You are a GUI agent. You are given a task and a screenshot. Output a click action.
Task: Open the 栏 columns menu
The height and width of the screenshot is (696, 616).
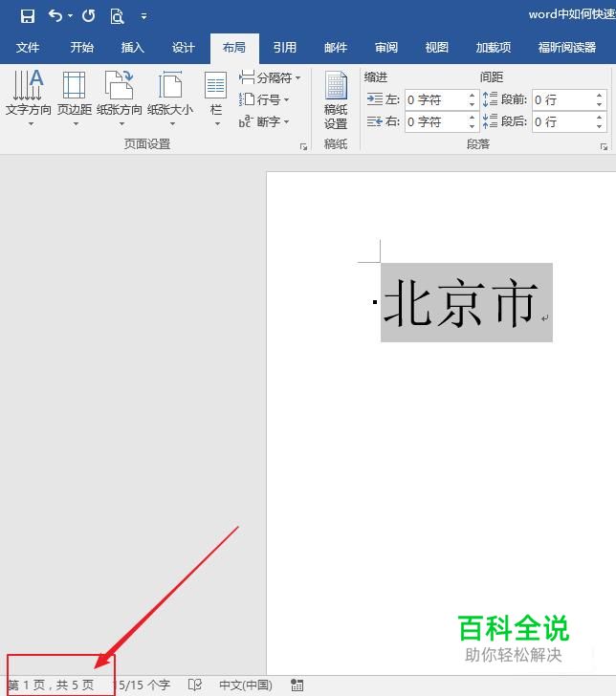click(216, 98)
